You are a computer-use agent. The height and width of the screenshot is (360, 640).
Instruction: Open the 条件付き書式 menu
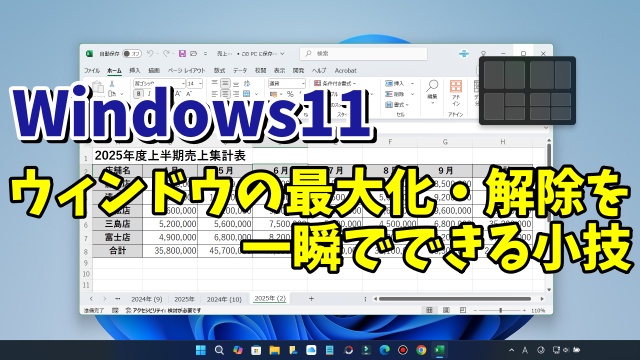click(x=335, y=83)
